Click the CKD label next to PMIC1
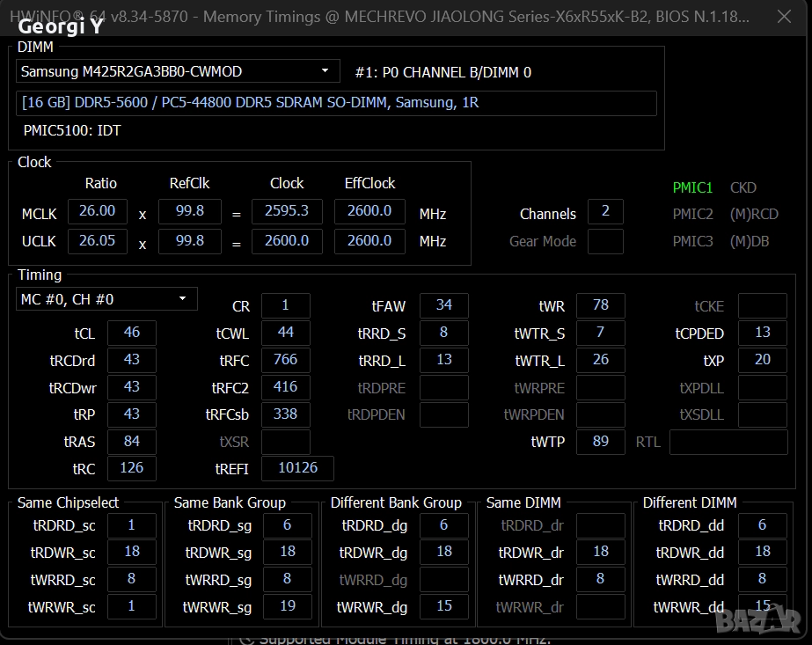Screen dimensions: 812x645 click(x=743, y=187)
